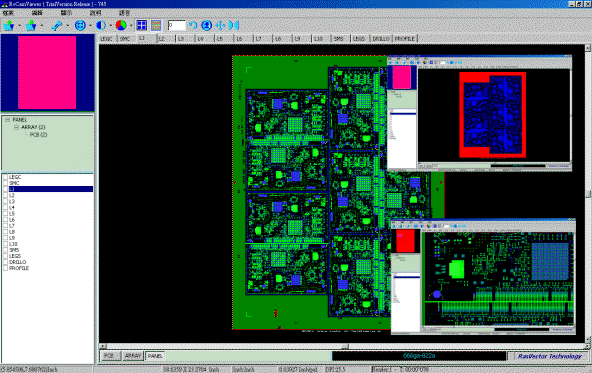Open dropdown arrow beside first basket icon

pos(19,26)
